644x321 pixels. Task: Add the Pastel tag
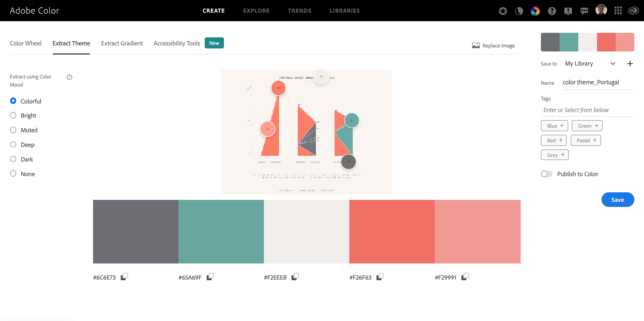tap(586, 140)
